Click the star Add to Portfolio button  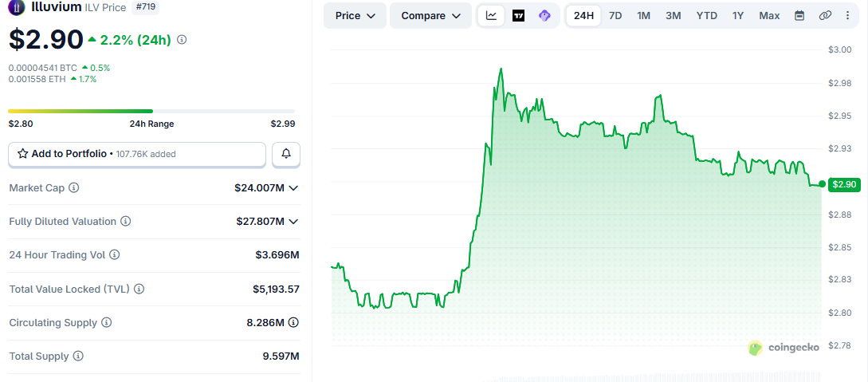(x=137, y=154)
